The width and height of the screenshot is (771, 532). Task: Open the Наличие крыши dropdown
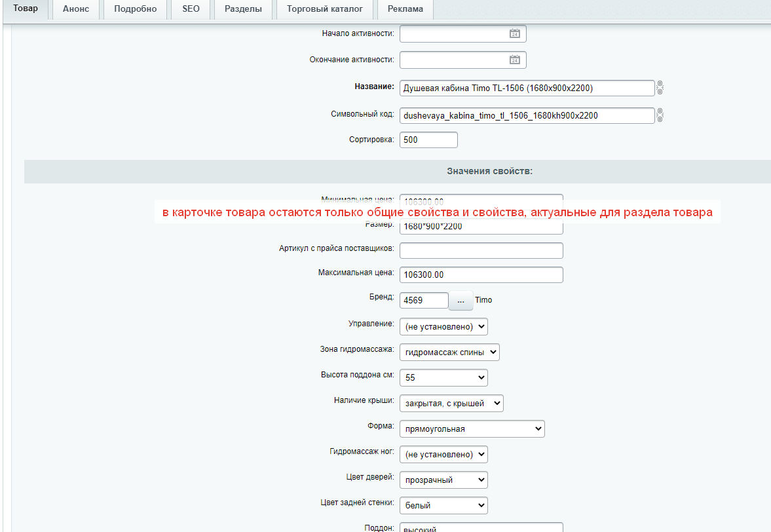(451, 404)
